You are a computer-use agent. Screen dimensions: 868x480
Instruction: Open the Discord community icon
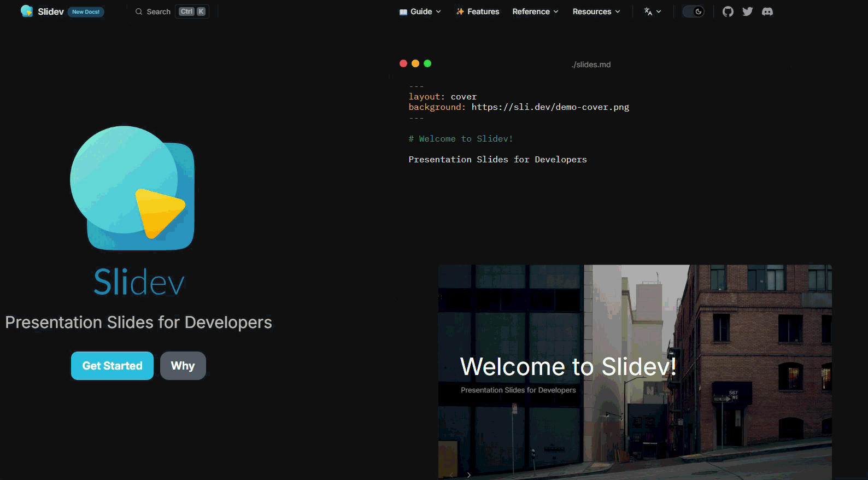point(767,11)
